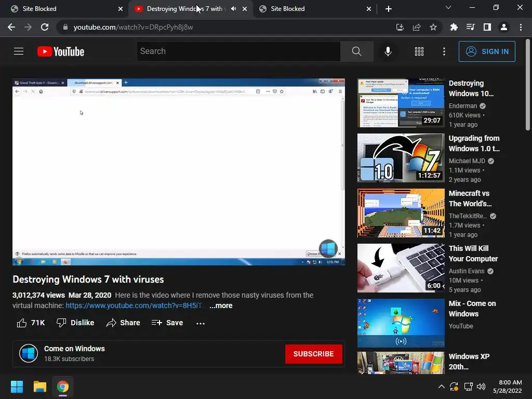Save the video to a playlist
Screen dimensions: 532x399
(x=167, y=323)
